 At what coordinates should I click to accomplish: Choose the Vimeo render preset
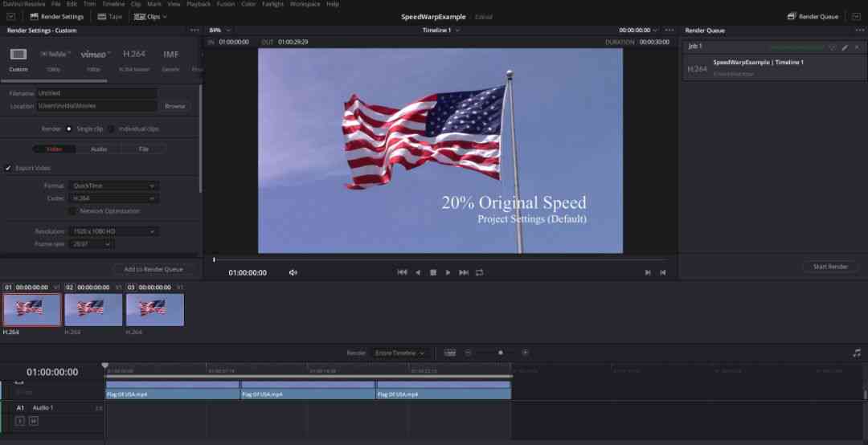pos(95,55)
